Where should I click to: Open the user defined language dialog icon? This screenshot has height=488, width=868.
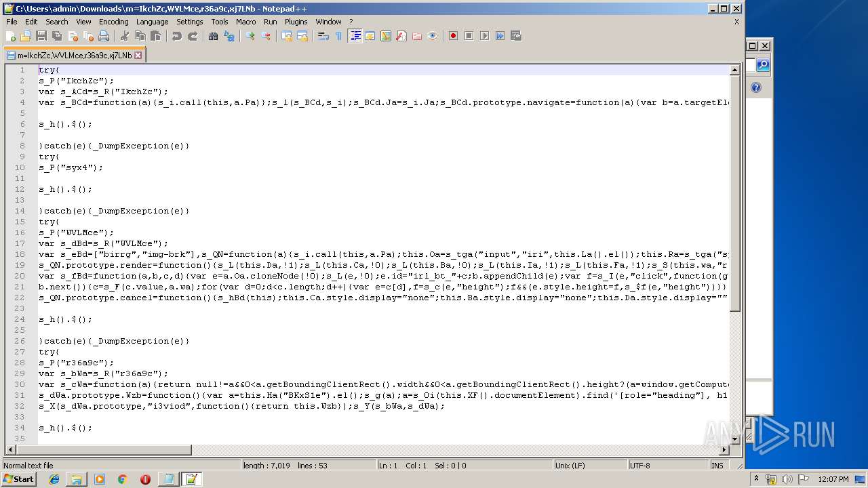(x=370, y=36)
